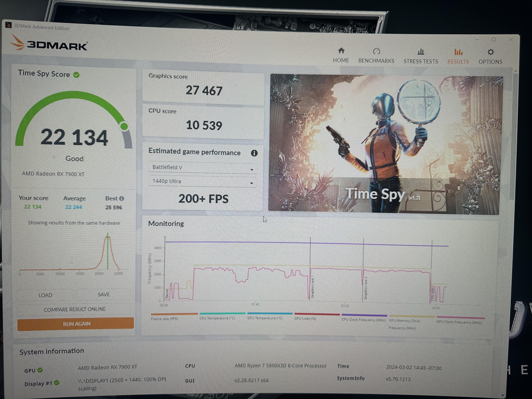
Task: Click the Average score value 22 244
Action: click(74, 207)
